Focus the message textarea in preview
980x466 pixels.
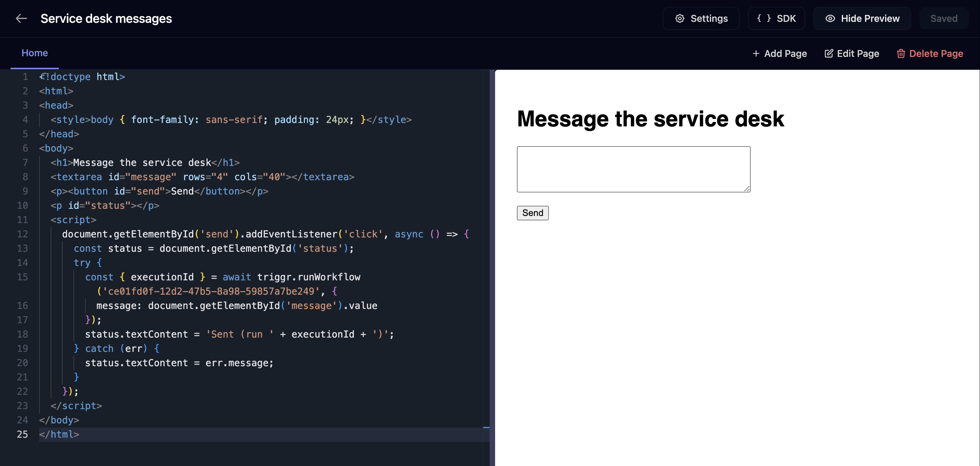633,169
